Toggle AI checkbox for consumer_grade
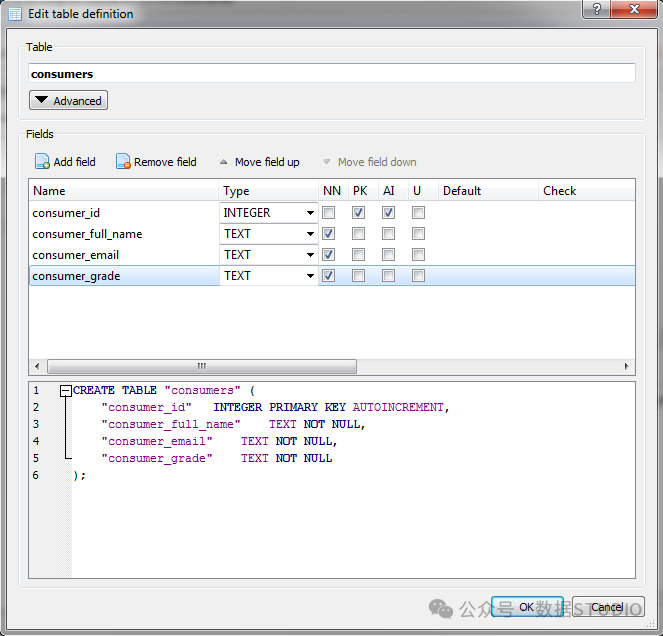 click(x=389, y=276)
